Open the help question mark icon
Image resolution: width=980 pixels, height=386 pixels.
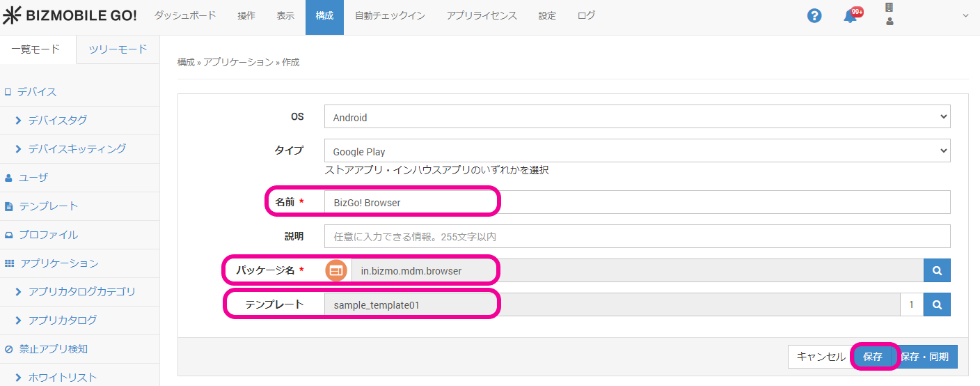pyautogui.click(x=814, y=16)
